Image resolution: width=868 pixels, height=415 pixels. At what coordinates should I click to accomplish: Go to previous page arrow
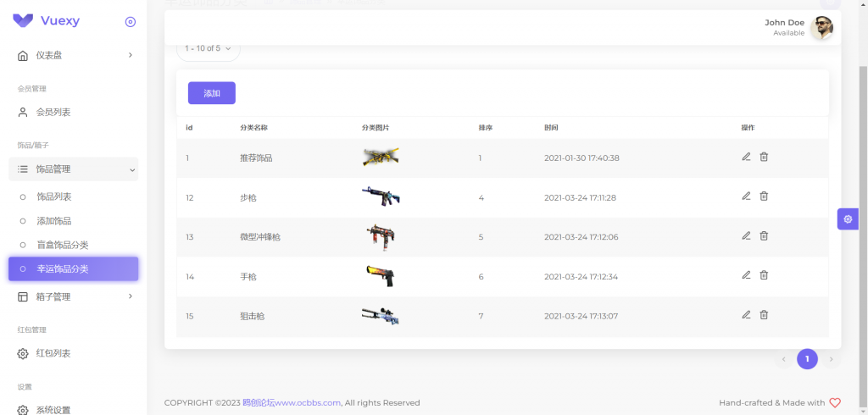point(783,359)
